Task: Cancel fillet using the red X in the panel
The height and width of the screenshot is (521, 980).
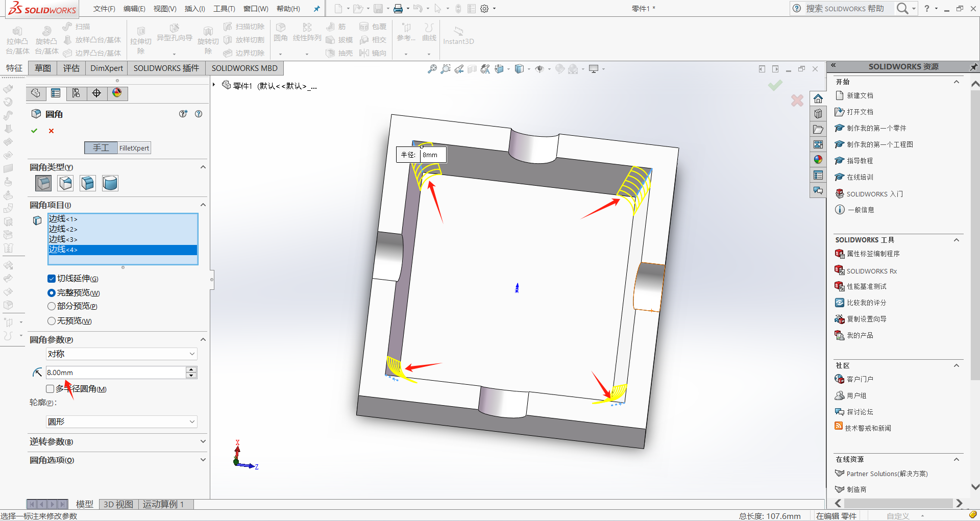Action: [x=51, y=131]
